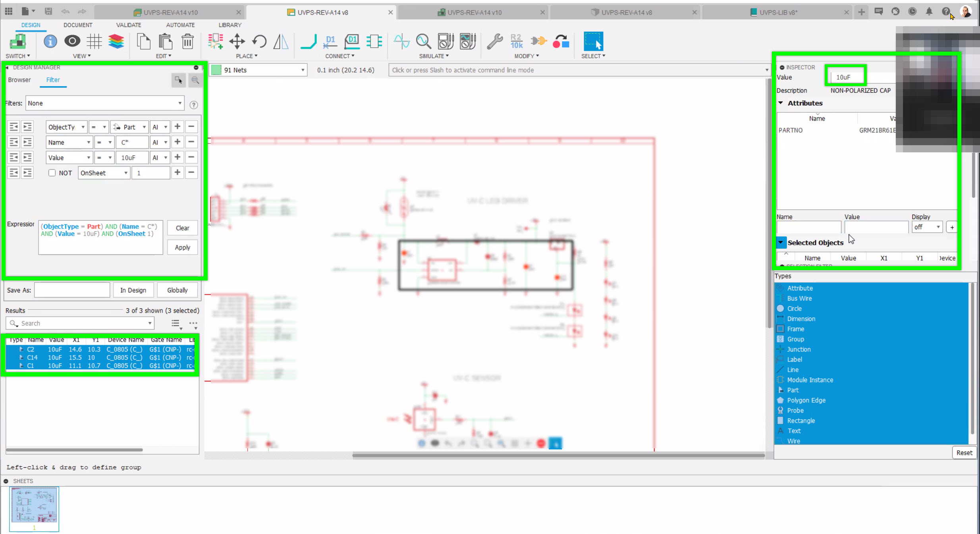The width and height of the screenshot is (980, 534).
Task: Switch to the Browser tab
Action: tap(19, 80)
